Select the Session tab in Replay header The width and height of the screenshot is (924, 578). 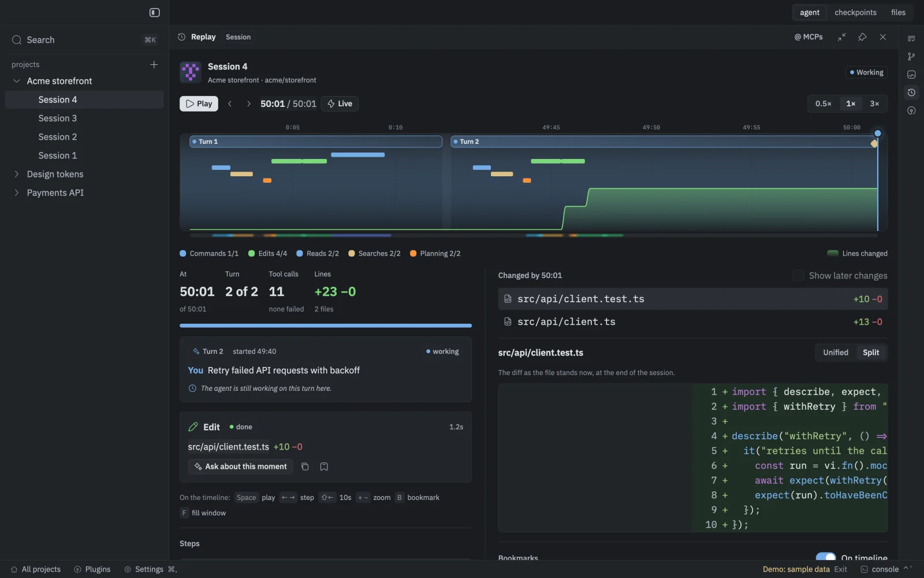238,37
